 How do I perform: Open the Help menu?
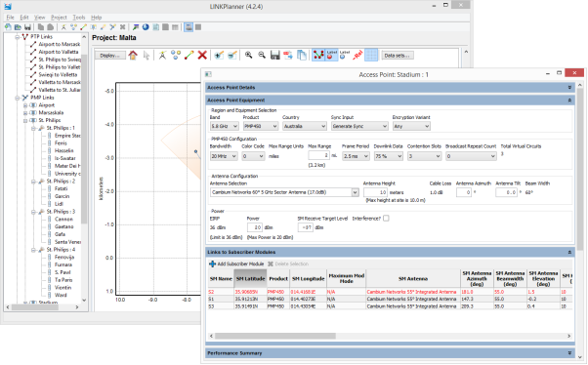(x=96, y=18)
